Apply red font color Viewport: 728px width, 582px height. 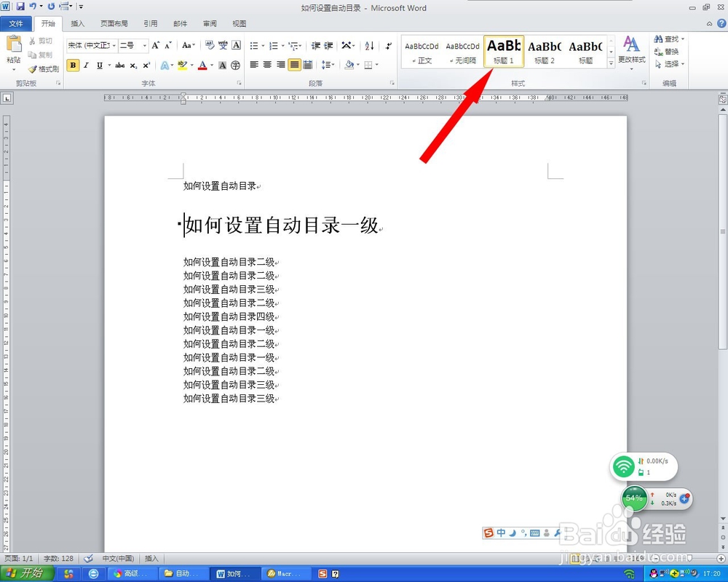(202, 65)
